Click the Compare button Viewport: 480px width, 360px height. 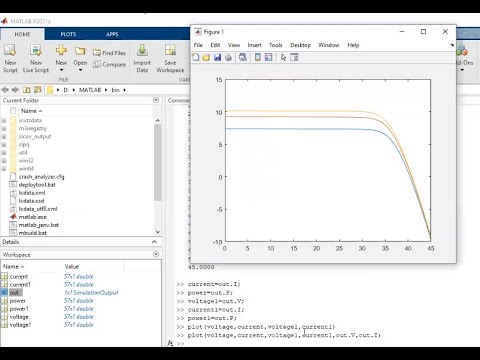[109, 64]
